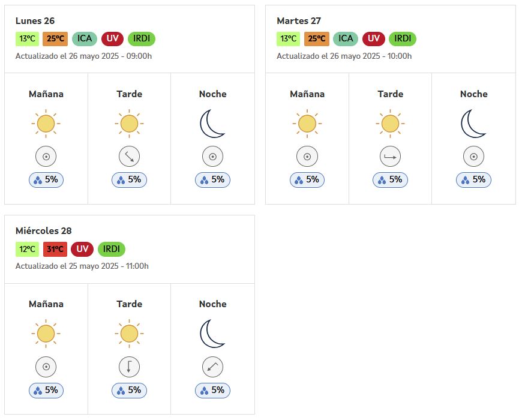The height and width of the screenshot is (420, 522).
Task: Select the Noche column header of Lunes 26
Action: pyautogui.click(x=213, y=94)
